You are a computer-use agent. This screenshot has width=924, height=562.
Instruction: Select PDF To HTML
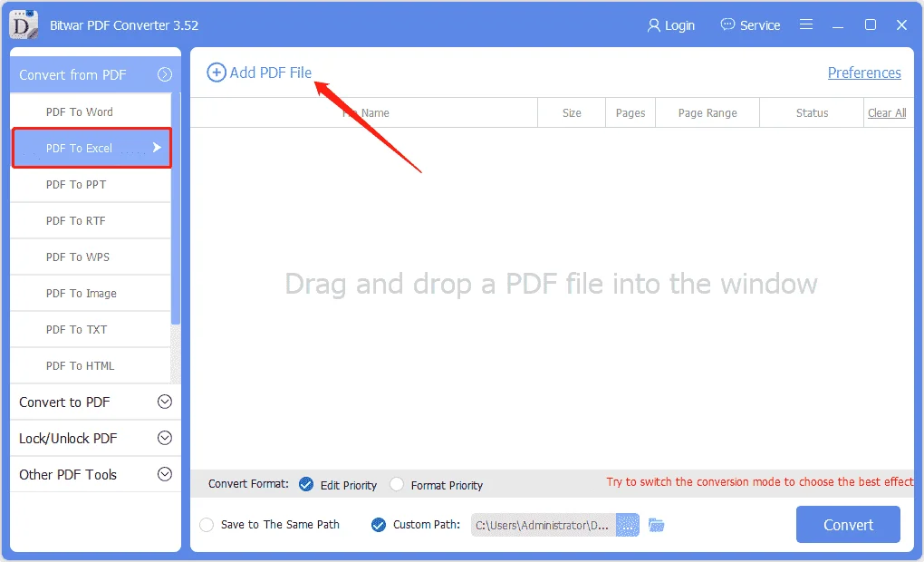(91, 365)
